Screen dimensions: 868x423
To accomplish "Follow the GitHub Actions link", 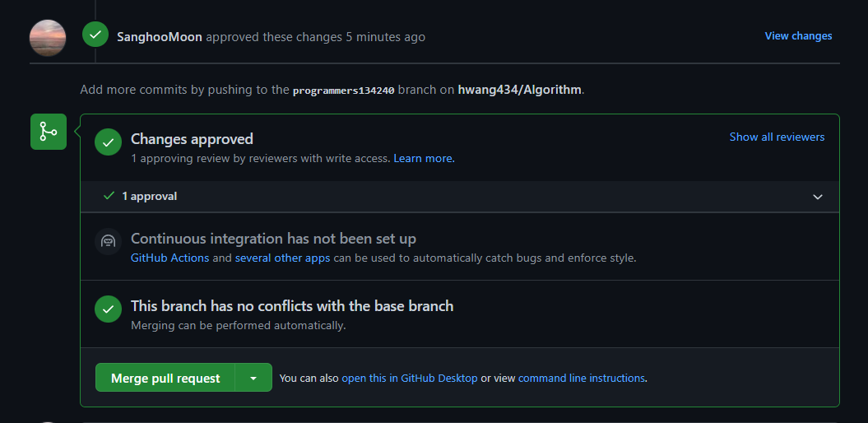I will (170, 258).
